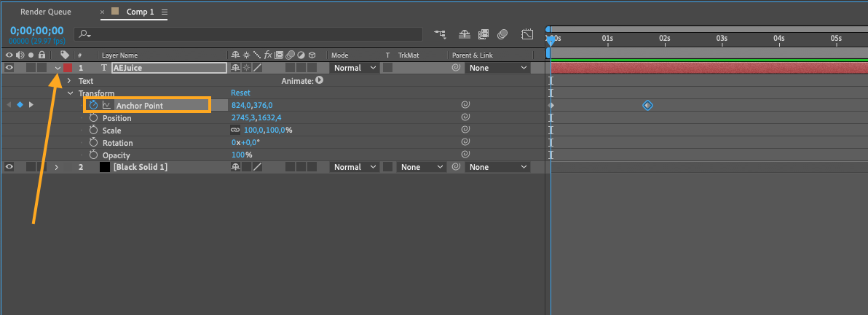Click the black color swatch of Black Solid 1

105,166
